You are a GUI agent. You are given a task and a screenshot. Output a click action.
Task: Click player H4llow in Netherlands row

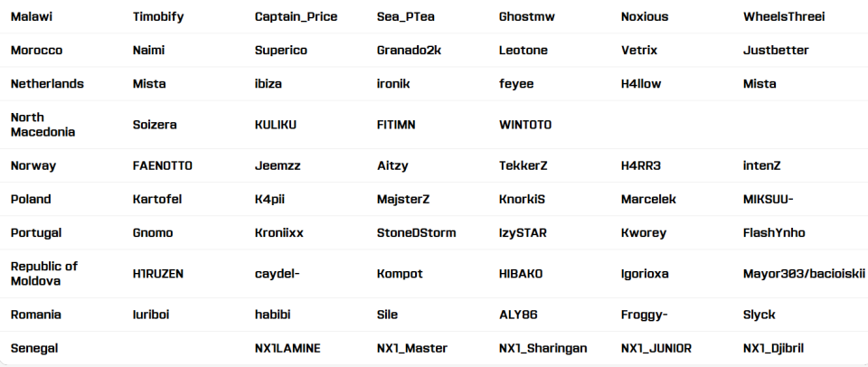(641, 84)
